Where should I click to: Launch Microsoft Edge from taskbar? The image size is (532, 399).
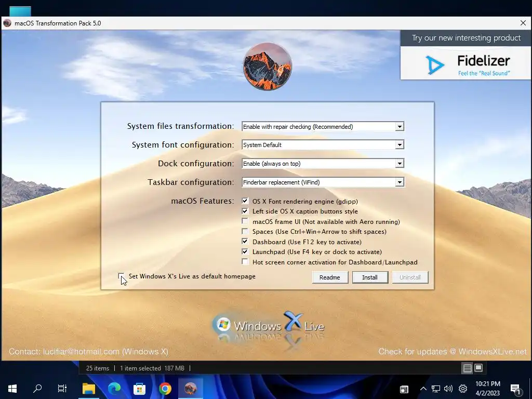pos(114,389)
